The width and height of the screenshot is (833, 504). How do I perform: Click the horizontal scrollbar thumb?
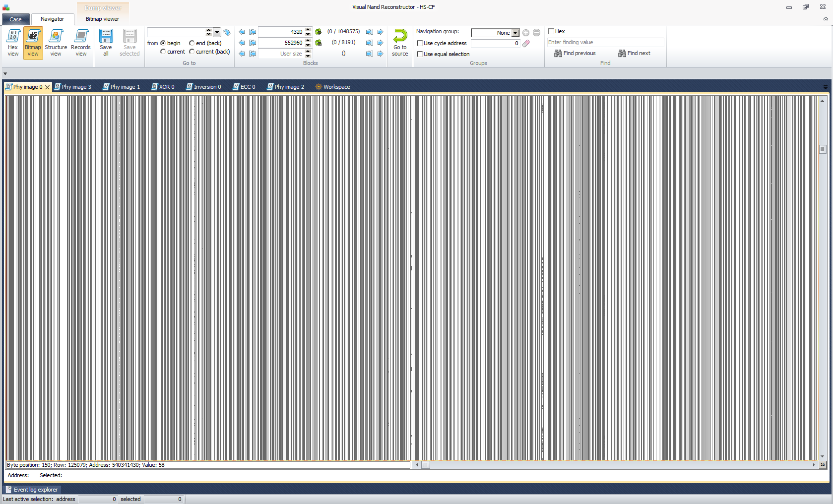[425, 465]
